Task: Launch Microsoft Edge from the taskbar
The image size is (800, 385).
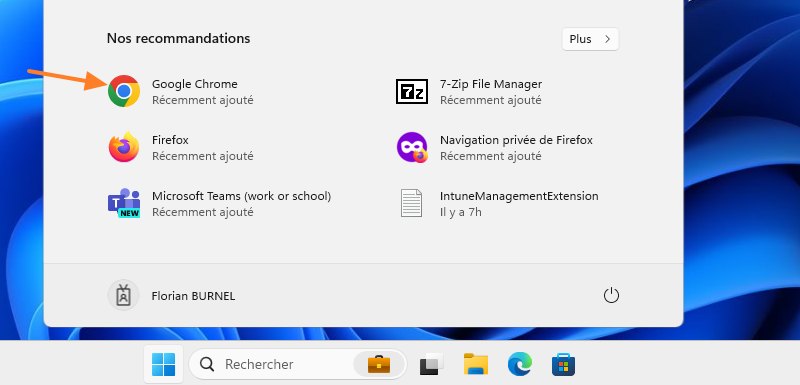Action: click(x=520, y=364)
